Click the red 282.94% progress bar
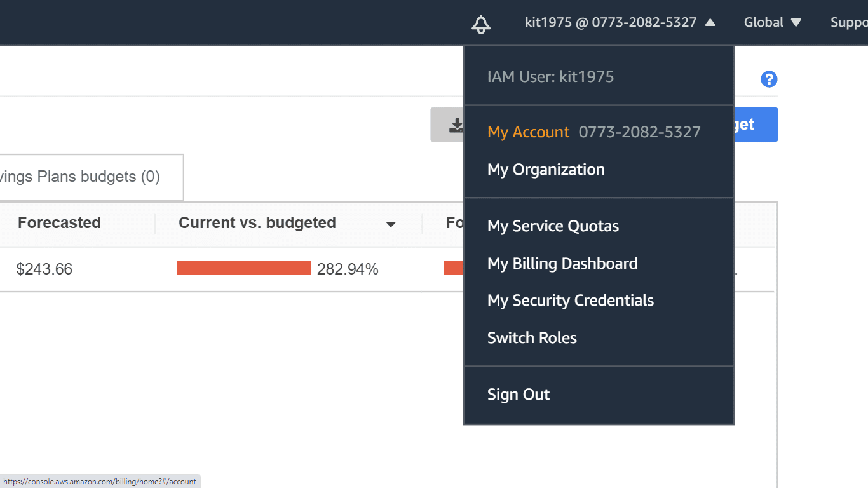The image size is (868, 488). coord(243,268)
